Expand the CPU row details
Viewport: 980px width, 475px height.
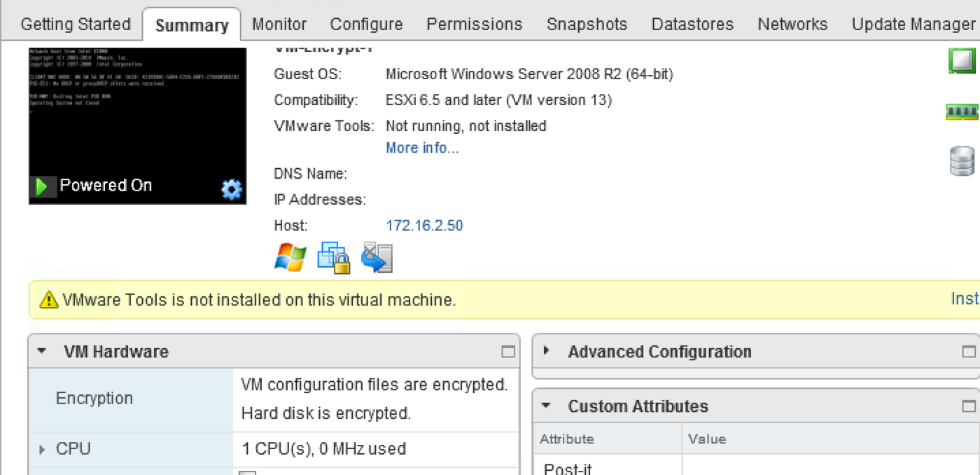click(42, 449)
